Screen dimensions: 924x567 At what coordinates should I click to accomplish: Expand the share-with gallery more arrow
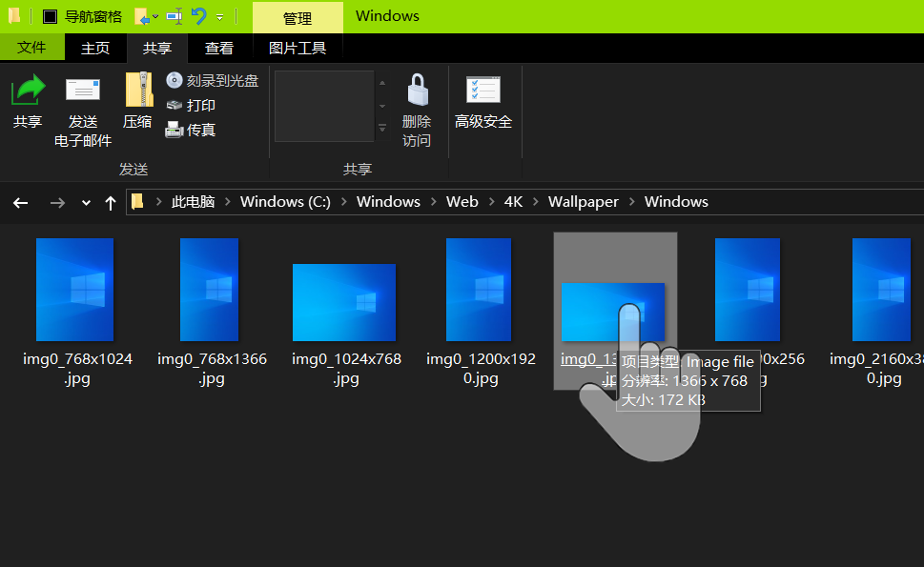pyautogui.click(x=382, y=128)
